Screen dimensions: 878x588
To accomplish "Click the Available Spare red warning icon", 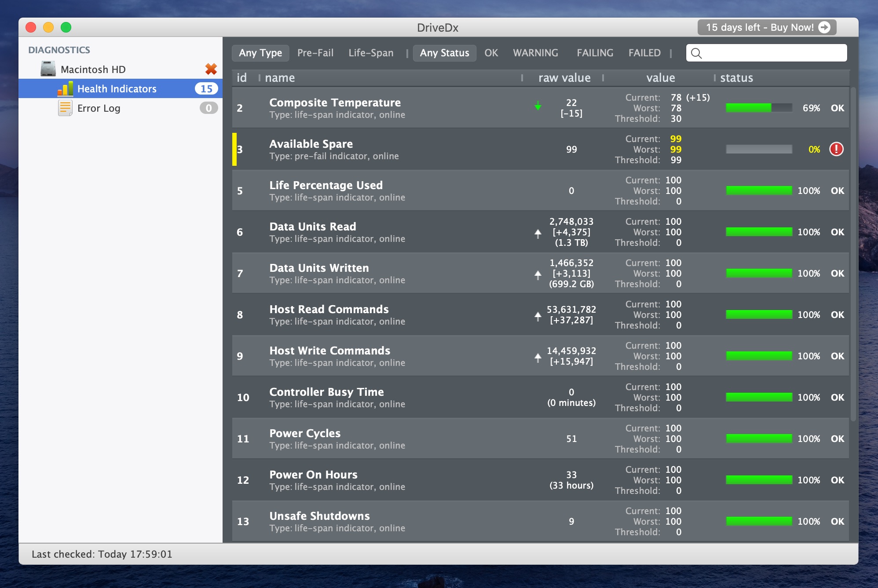I will point(836,149).
